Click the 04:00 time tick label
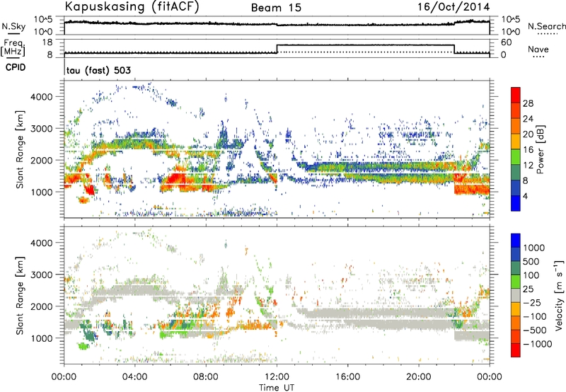This screenshot has height=392, width=566. [134, 377]
